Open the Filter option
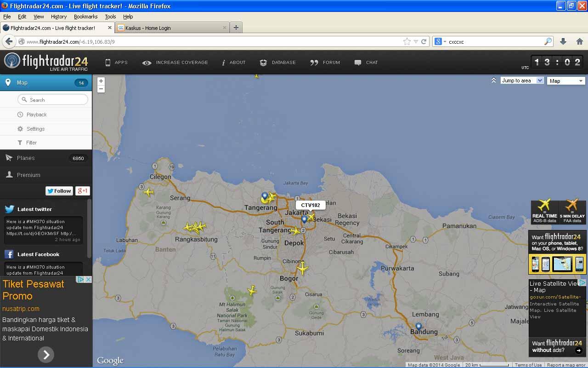The height and width of the screenshot is (368, 588). 46,143
